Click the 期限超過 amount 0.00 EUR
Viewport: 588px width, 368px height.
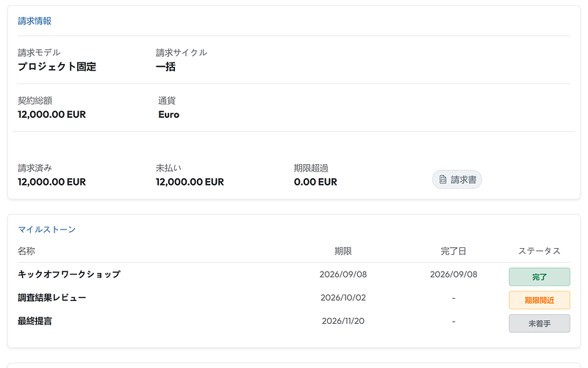point(315,182)
